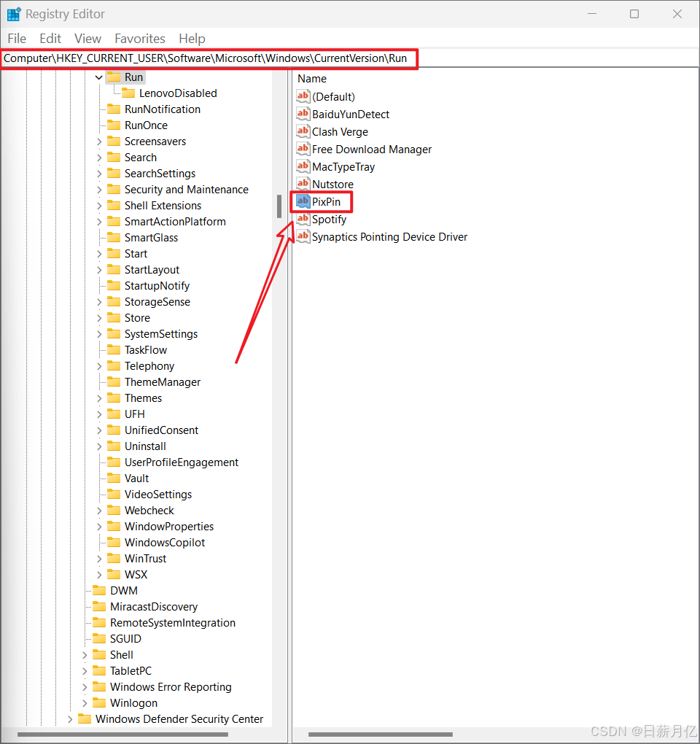Open the Help menu
This screenshot has width=700, height=744.
[192, 39]
